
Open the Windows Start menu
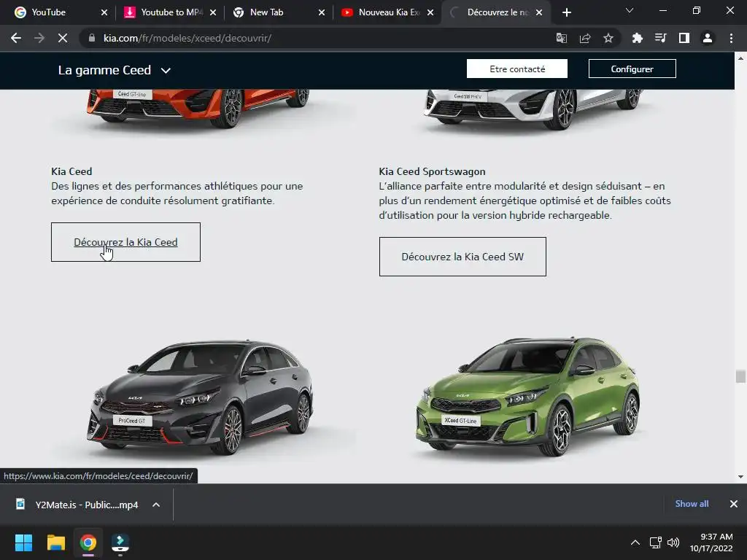point(23,542)
